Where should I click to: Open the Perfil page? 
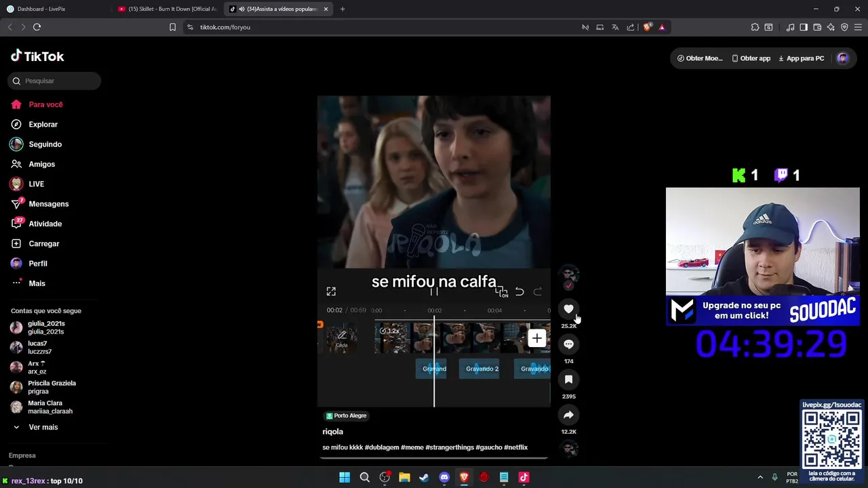37,264
